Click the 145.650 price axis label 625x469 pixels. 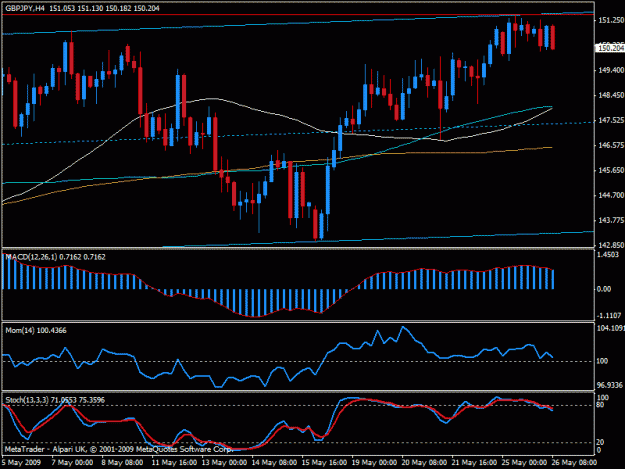611,170
